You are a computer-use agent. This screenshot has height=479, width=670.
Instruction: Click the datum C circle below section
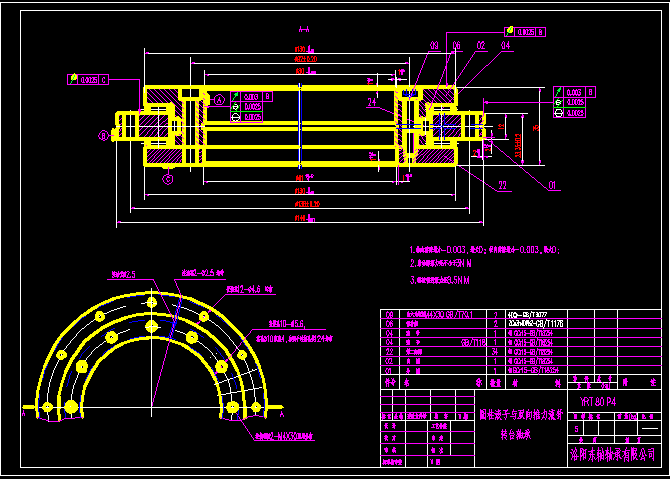click(x=168, y=179)
